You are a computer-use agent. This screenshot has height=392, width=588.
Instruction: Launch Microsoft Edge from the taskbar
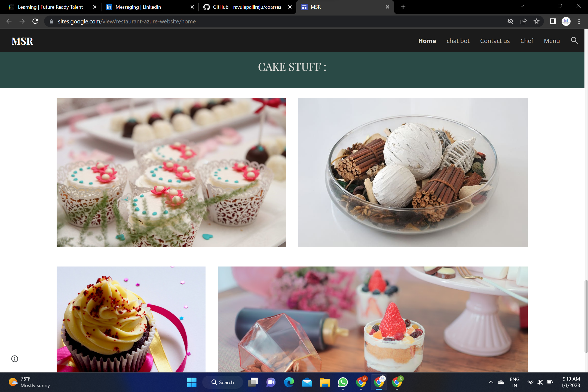click(289, 382)
